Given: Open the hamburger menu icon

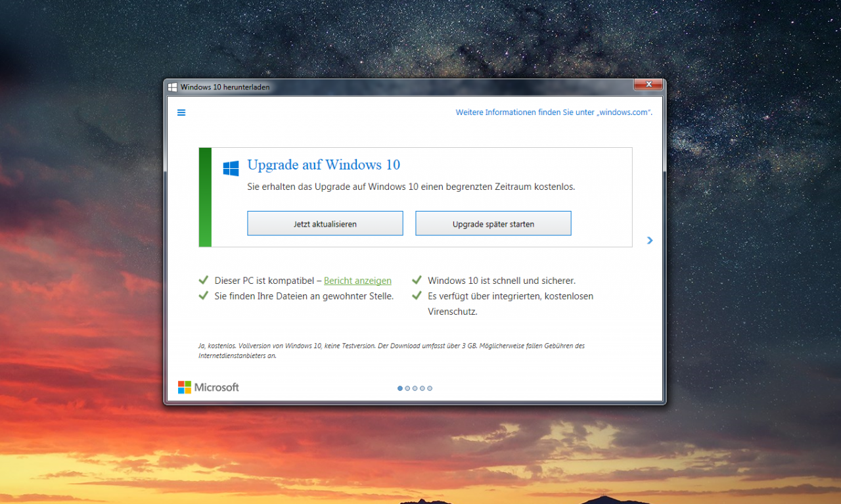Looking at the screenshot, I should point(181,112).
